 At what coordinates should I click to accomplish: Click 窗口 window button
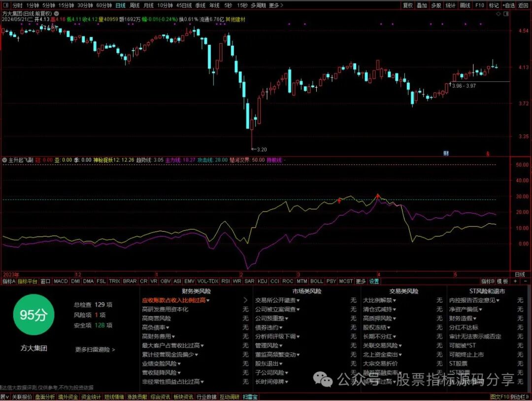(45, 281)
